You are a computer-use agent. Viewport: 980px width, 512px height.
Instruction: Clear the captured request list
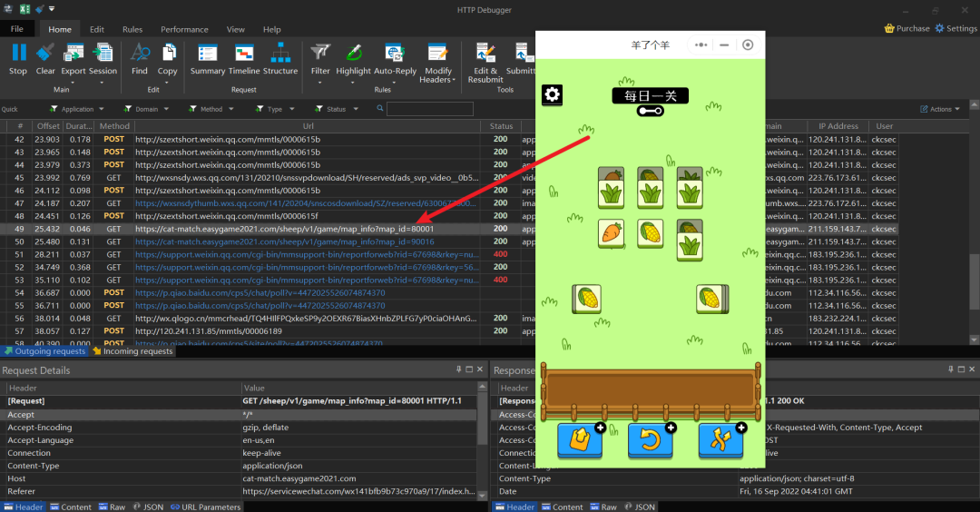[x=45, y=58]
